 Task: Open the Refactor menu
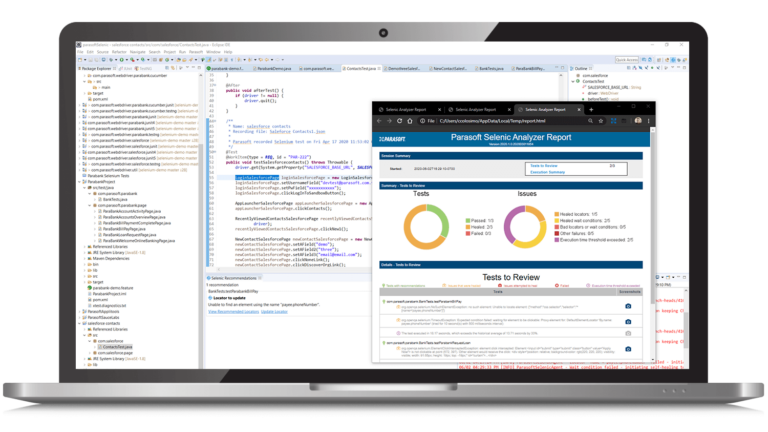coord(119,52)
